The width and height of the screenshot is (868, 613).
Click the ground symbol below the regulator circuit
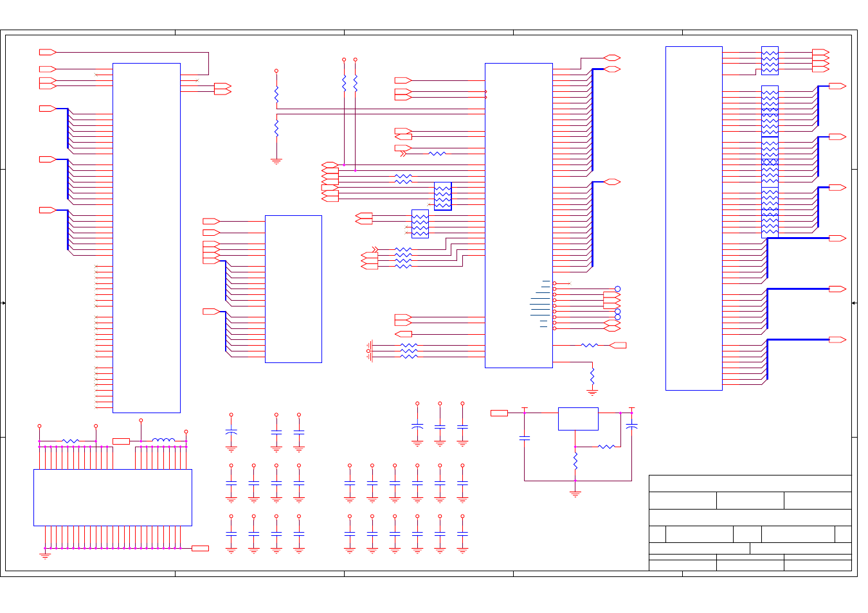click(575, 493)
